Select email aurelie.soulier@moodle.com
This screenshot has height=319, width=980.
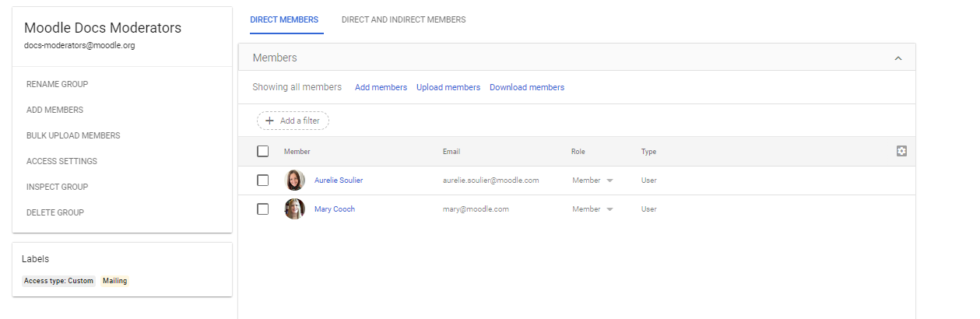tap(491, 181)
